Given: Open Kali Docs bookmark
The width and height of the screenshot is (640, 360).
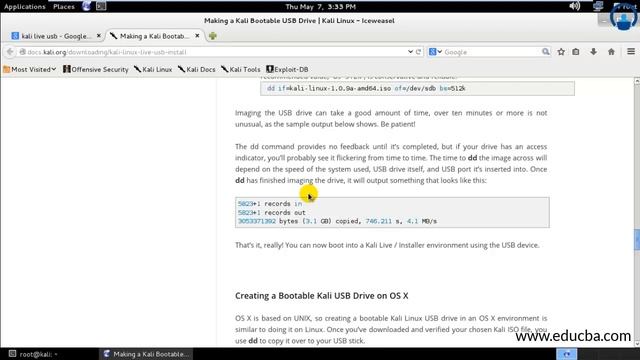Looking at the screenshot, I should (x=197, y=69).
